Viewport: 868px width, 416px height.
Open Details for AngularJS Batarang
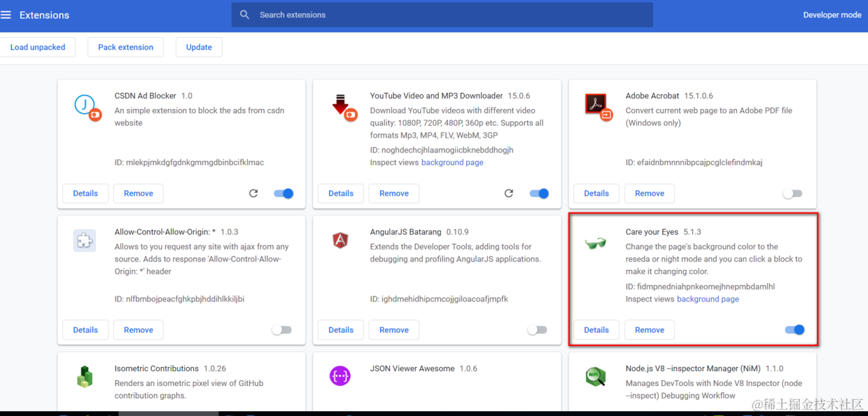pos(341,330)
